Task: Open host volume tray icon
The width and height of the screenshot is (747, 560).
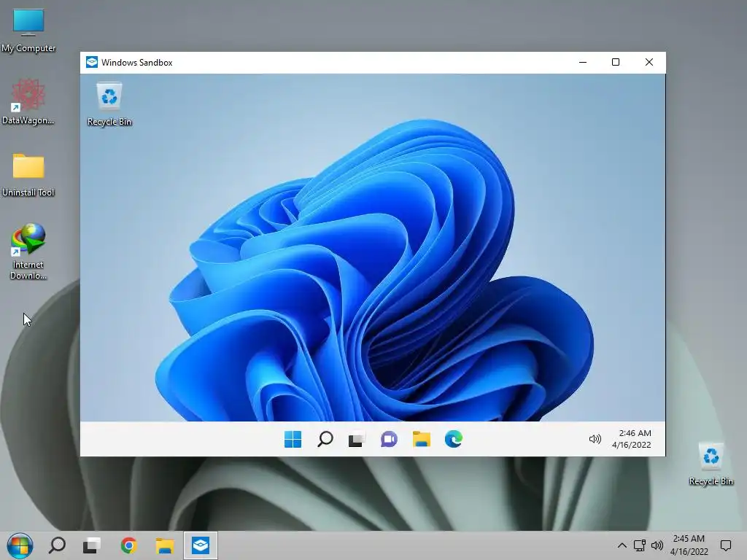Action: (x=657, y=545)
